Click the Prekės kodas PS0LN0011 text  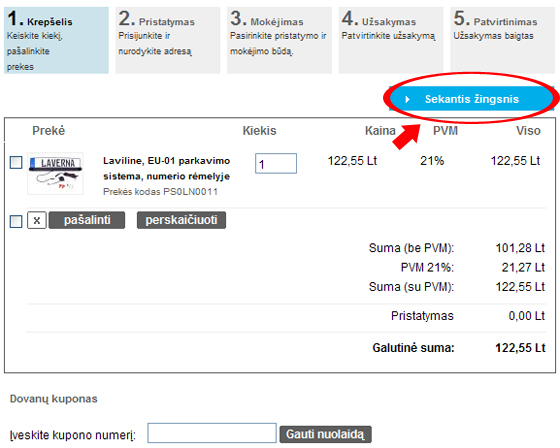(160, 192)
